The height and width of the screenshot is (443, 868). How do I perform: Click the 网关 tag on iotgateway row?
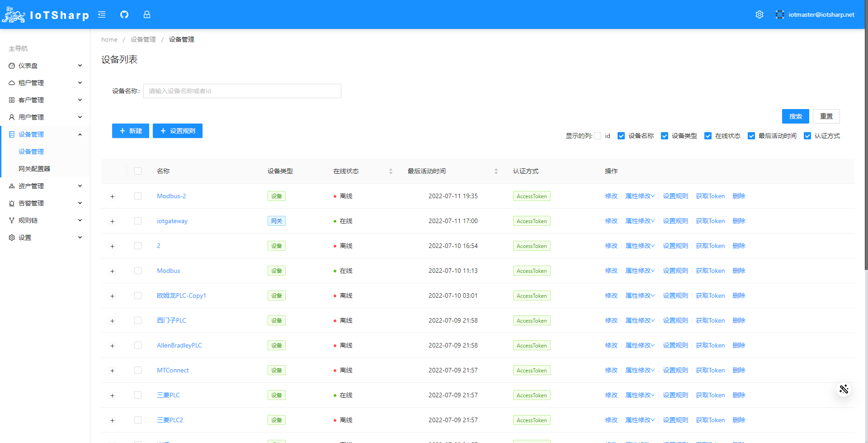277,221
